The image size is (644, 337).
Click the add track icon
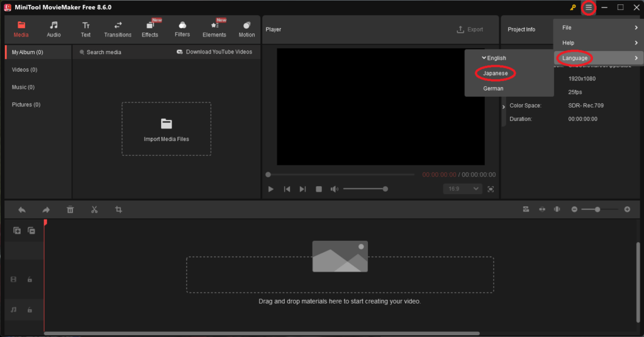coord(17,231)
